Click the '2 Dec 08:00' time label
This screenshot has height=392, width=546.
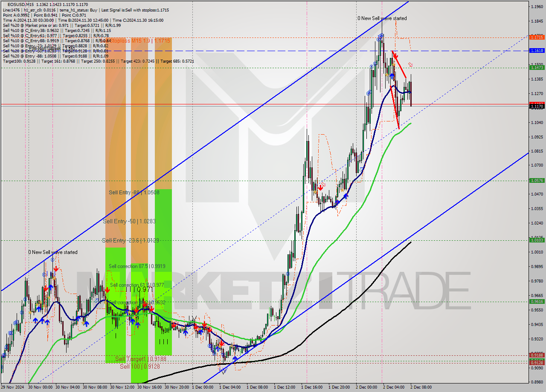pyautogui.click(x=421, y=387)
